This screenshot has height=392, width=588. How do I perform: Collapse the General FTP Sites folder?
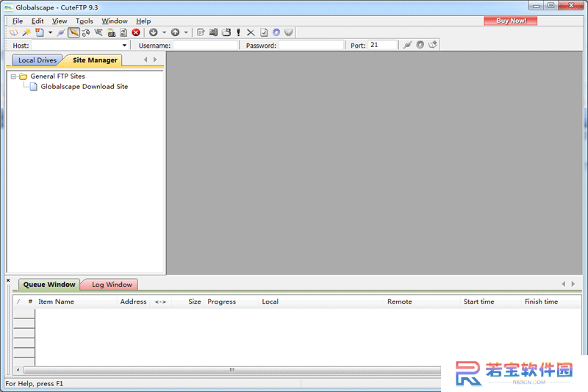click(13, 76)
